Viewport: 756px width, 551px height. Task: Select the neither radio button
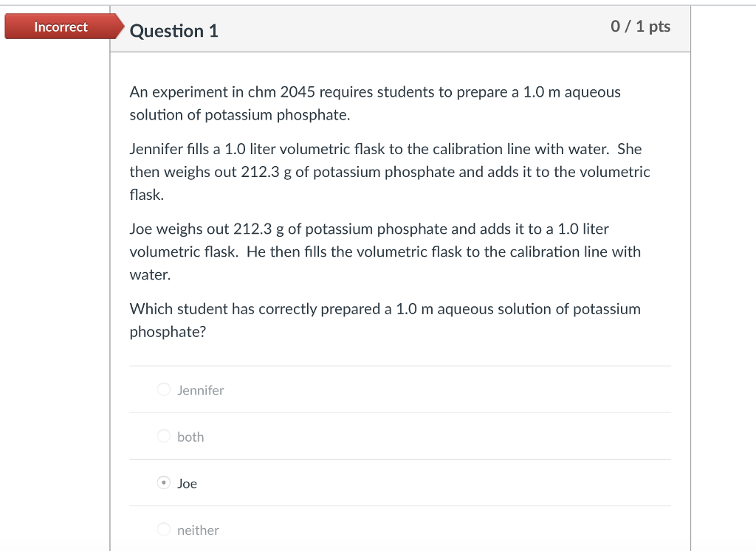[164, 530]
